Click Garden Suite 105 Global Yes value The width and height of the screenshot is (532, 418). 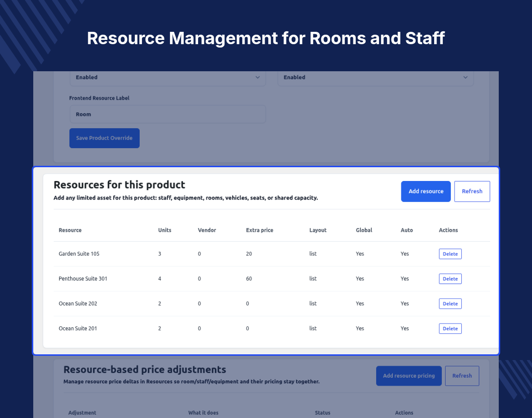[x=360, y=254]
